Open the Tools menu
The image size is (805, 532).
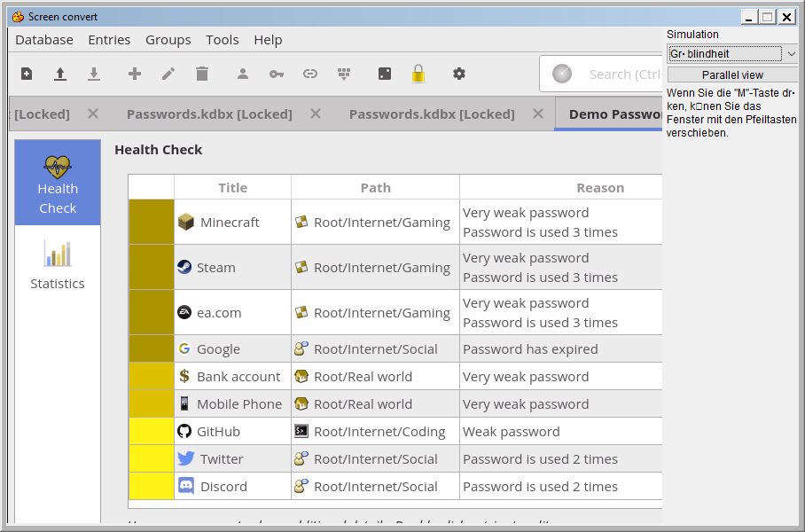click(x=223, y=40)
